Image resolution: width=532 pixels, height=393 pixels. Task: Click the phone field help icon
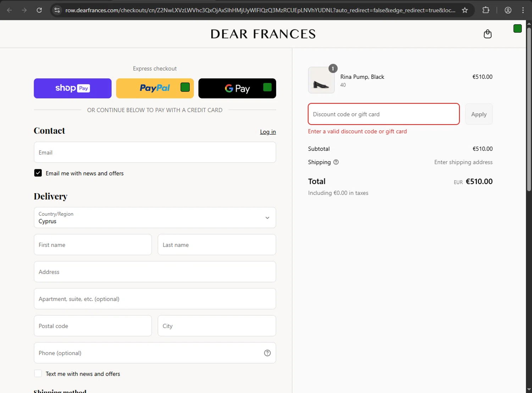[267, 353]
